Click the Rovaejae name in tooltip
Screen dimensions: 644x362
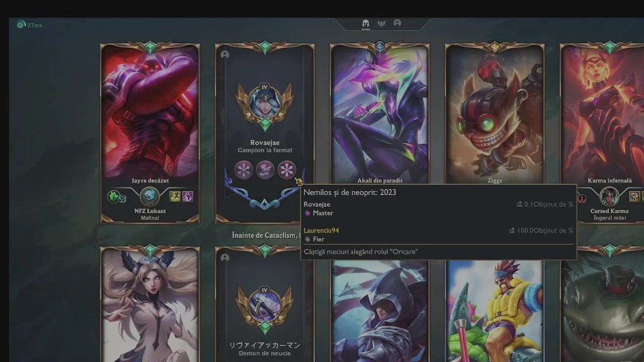(x=317, y=204)
